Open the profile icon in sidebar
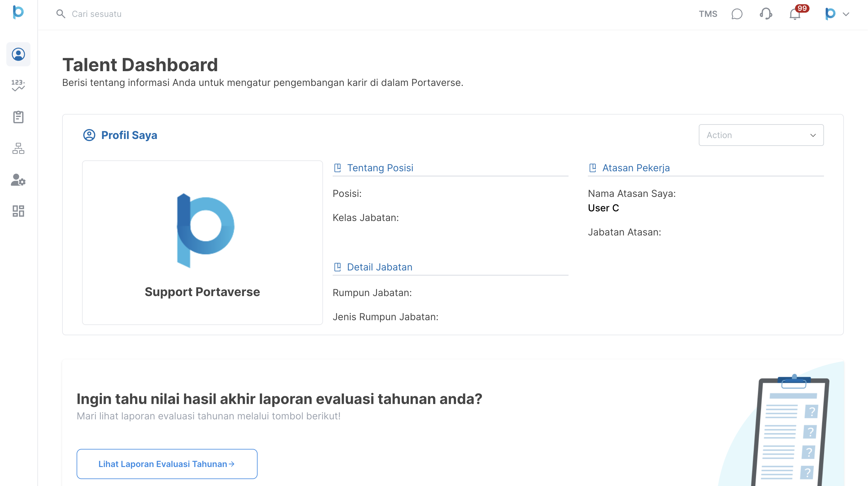 [18, 54]
